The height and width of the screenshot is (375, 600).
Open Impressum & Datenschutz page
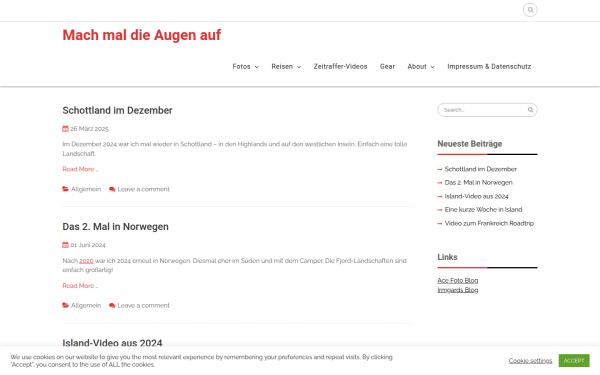tap(489, 67)
